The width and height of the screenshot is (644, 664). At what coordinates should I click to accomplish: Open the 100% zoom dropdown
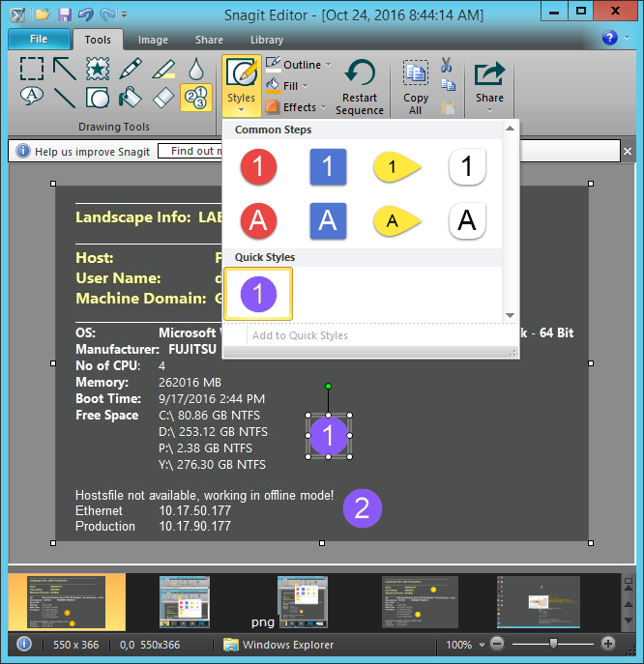tap(482, 645)
